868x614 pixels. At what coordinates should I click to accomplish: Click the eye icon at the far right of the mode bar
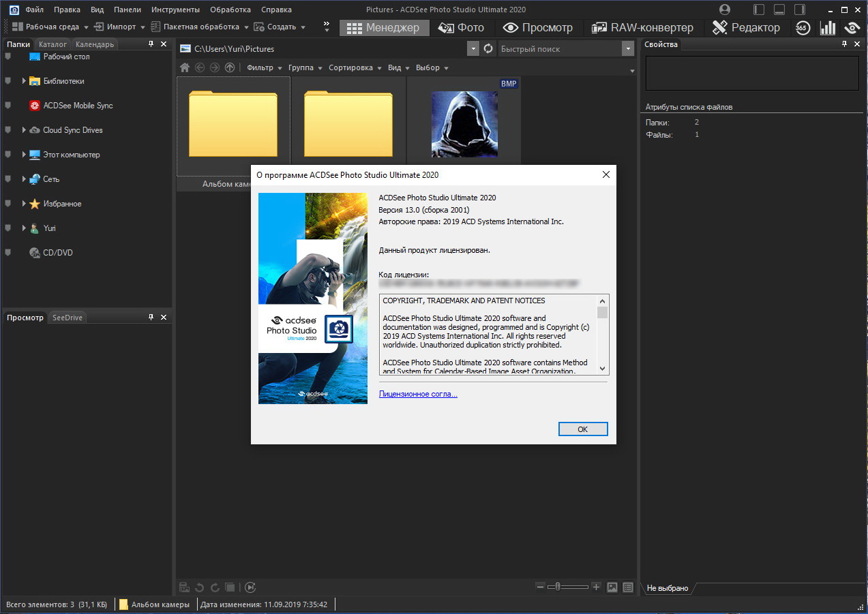click(852, 27)
